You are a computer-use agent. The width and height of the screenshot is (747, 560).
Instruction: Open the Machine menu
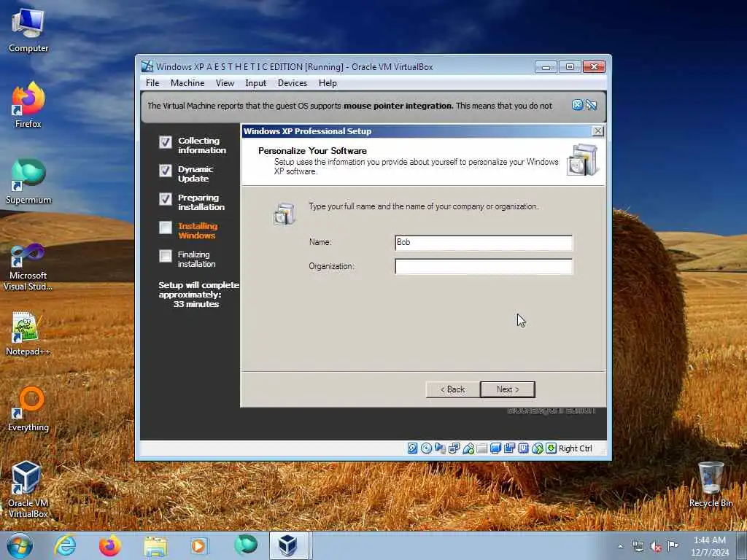[x=187, y=83]
